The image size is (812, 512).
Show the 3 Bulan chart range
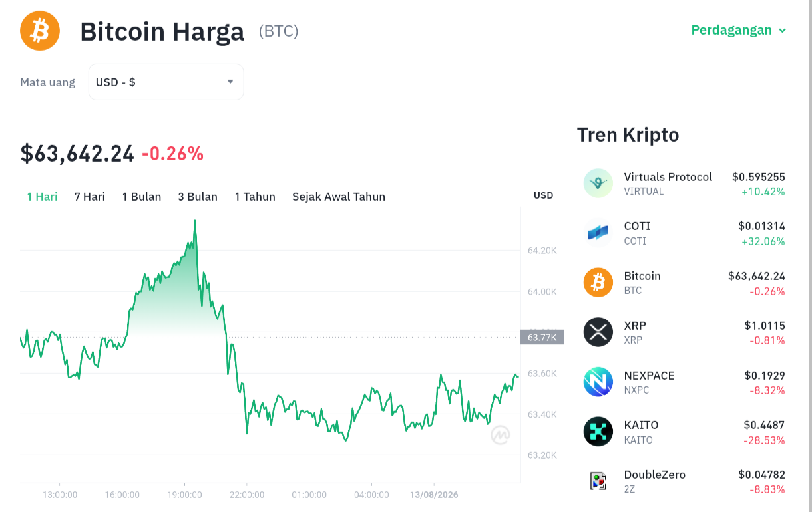click(198, 197)
